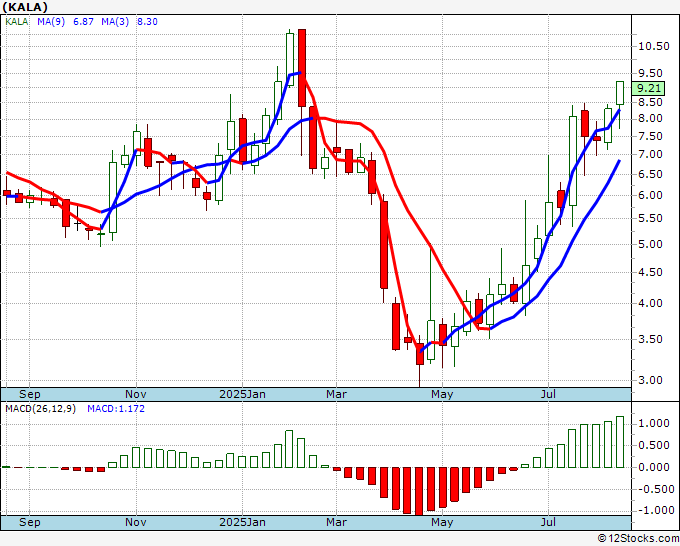Click the 8.30 moving average value

coord(147,21)
